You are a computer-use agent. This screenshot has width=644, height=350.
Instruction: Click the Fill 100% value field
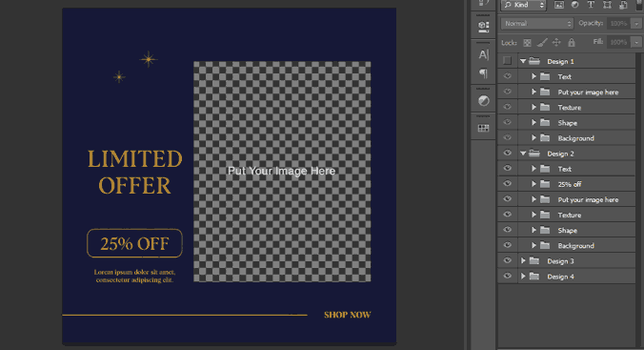[618, 42]
